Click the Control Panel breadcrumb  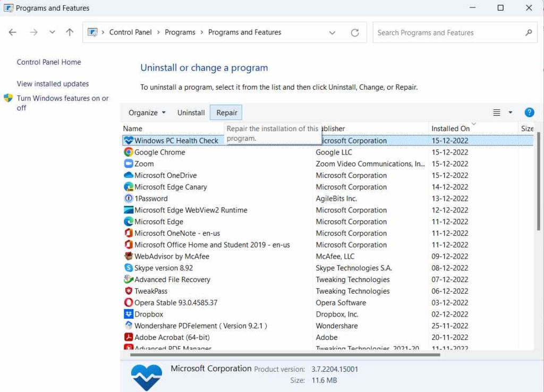[131, 32]
